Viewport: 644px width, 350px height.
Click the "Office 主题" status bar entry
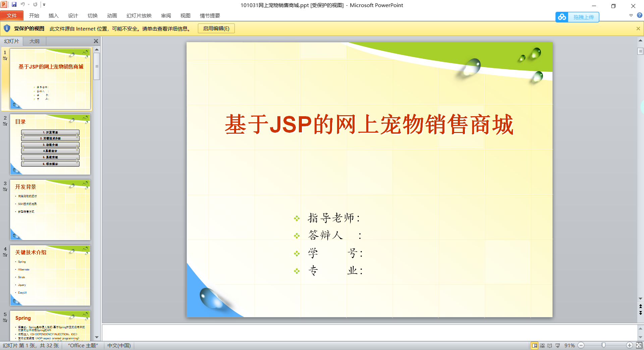click(83, 346)
